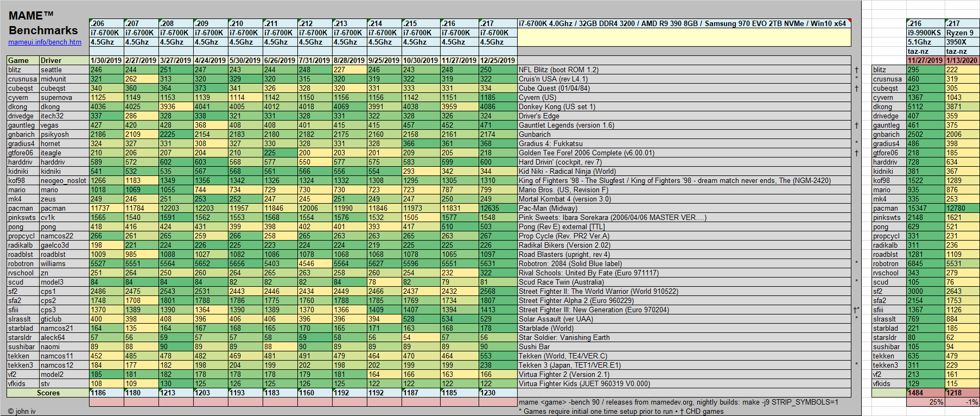
Task: Select the itech32 driver cell
Action: [x=64, y=116]
